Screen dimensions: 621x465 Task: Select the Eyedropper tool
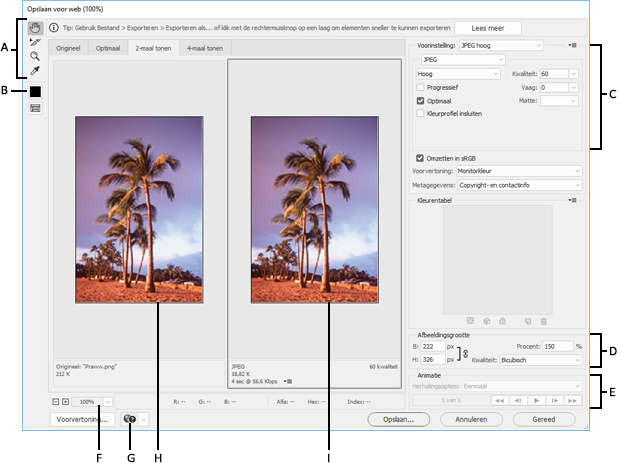pos(35,71)
